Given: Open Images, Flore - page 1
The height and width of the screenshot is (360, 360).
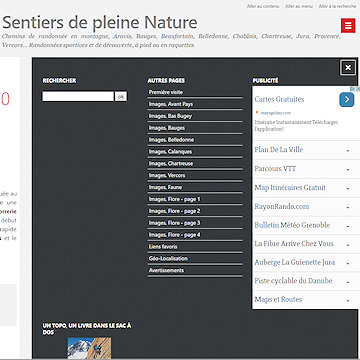Looking at the screenshot, I should tap(195, 199).
